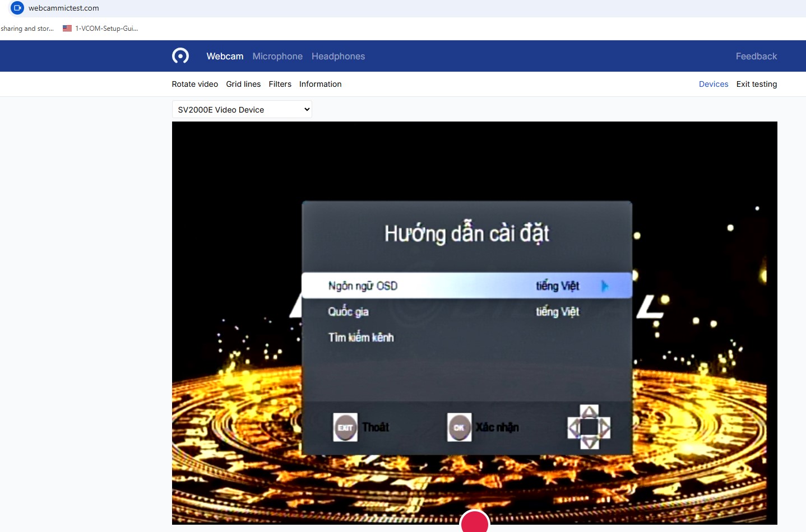Click the blue arrow next to tiếng Việt
Viewport: 806px width, 532px height.
click(604, 286)
